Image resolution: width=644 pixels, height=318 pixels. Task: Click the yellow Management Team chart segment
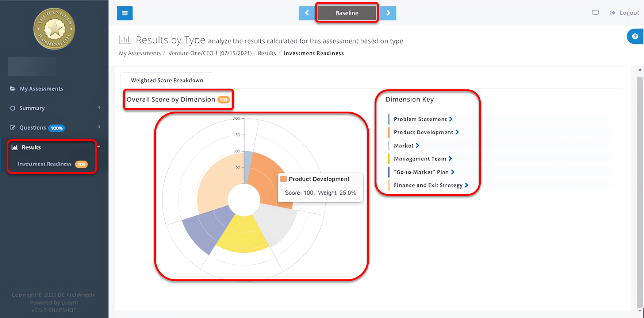pyautogui.click(x=243, y=235)
